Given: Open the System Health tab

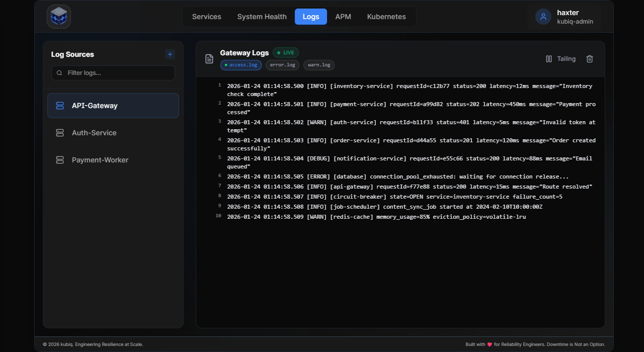Looking at the screenshot, I should coord(262,17).
